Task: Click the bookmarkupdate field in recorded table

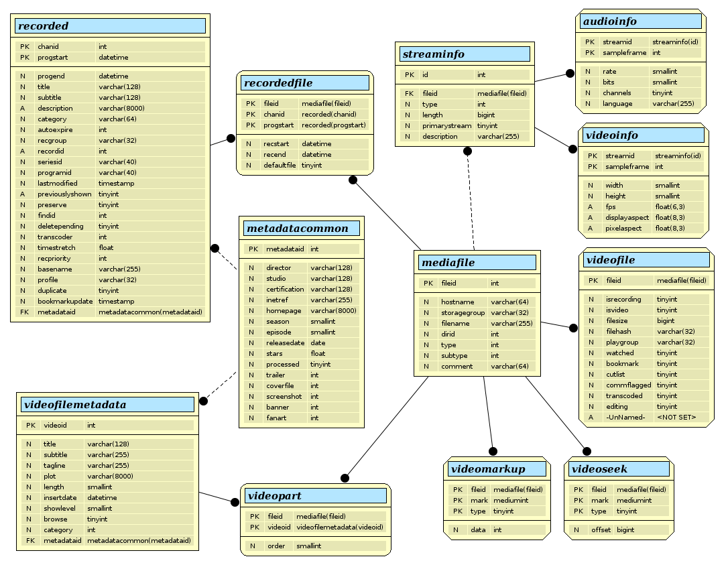Action: tap(66, 302)
